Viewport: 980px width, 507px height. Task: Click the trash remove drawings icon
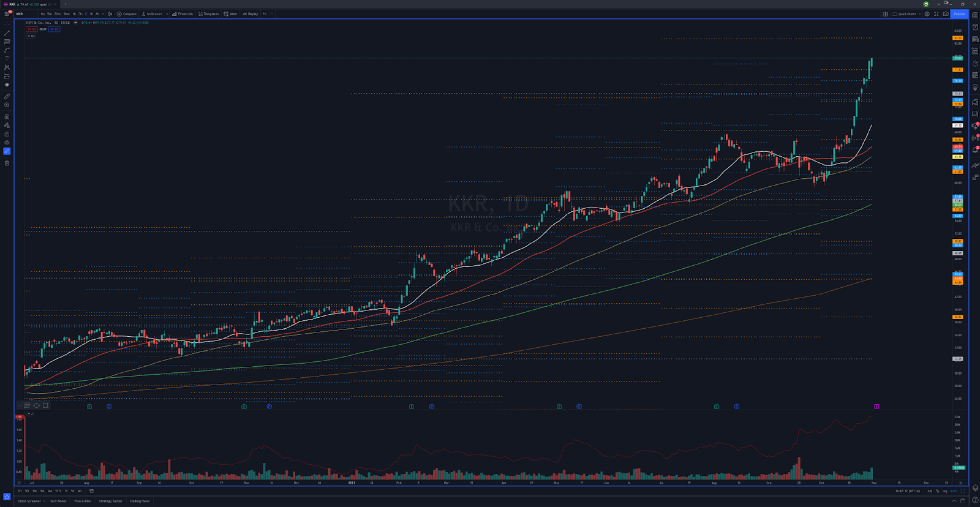click(x=7, y=163)
